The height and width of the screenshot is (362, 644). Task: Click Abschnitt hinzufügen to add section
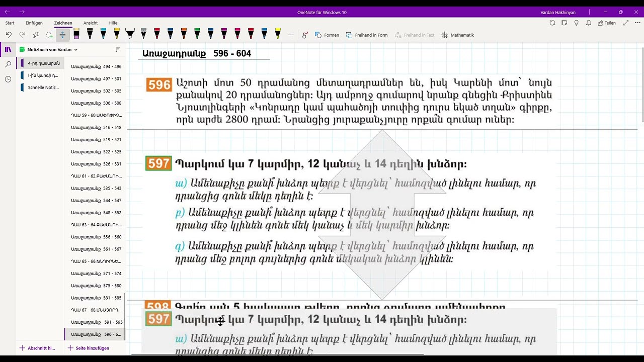click(37, 348)
